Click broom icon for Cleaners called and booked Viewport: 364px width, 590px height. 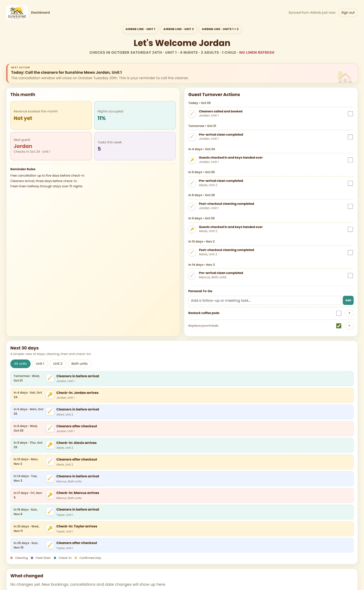point(192,114)
